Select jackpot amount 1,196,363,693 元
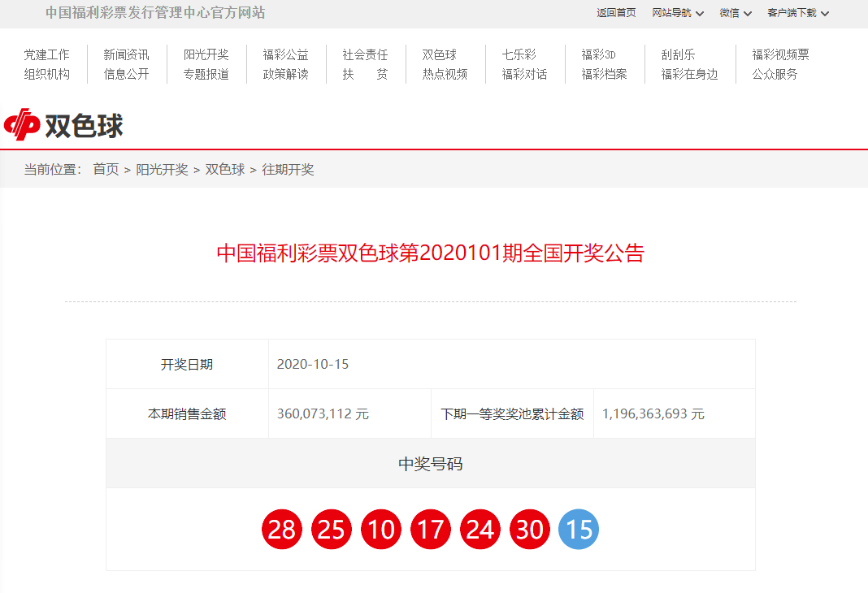The height and width of the screenshot is (593, 868). (653, 413)
